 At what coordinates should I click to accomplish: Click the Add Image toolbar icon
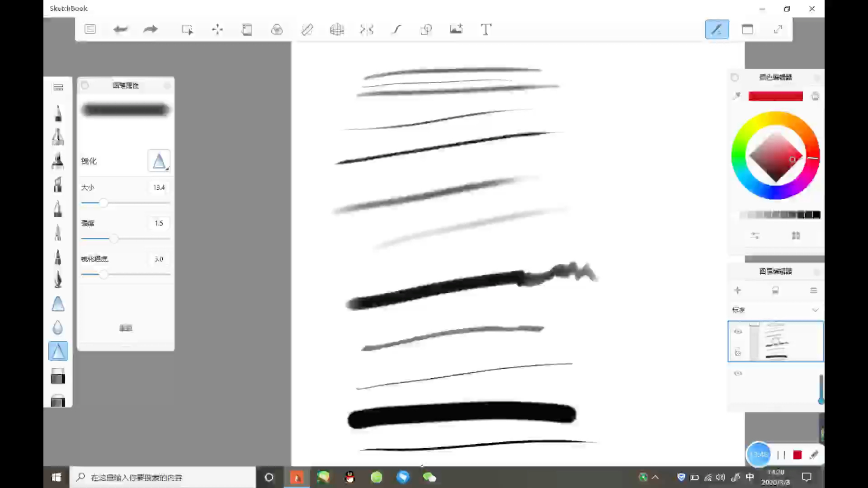tap(456, 30)
